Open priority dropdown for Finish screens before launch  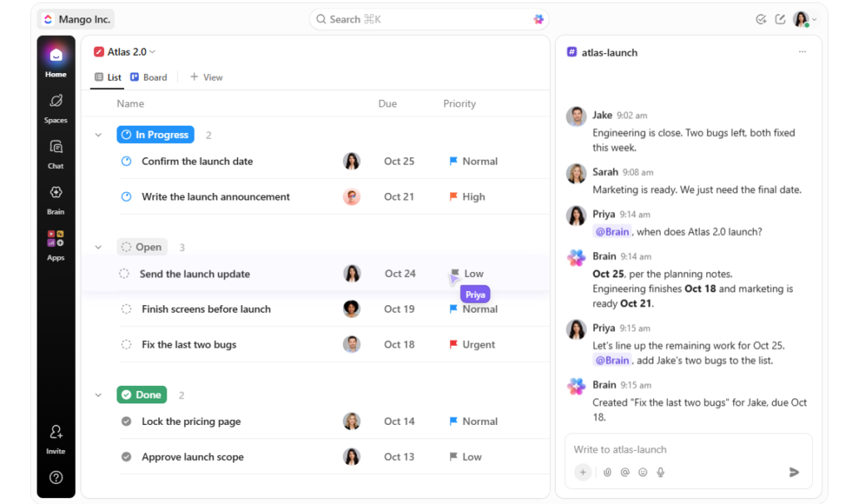473,309
